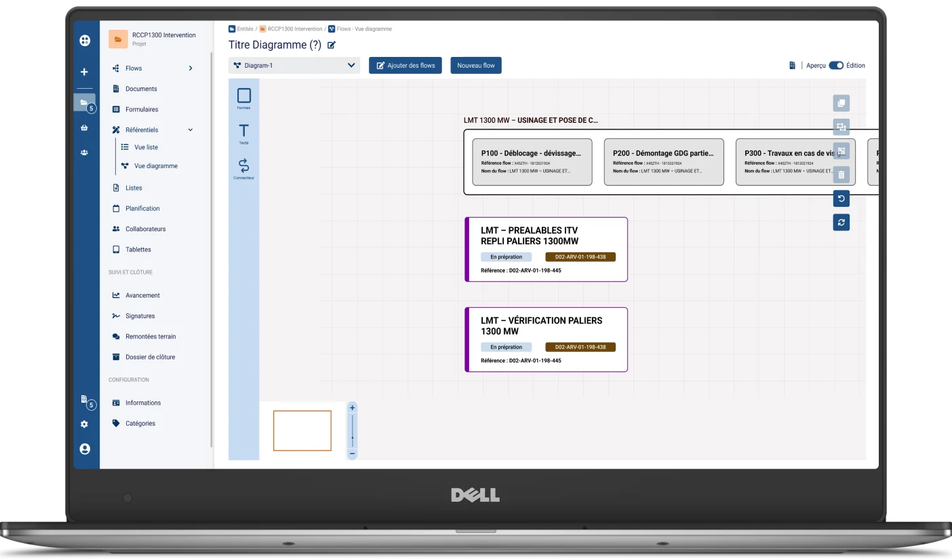Click the group elements icon
The width and height of the screenshot is (952, 560).
[841, 127]
